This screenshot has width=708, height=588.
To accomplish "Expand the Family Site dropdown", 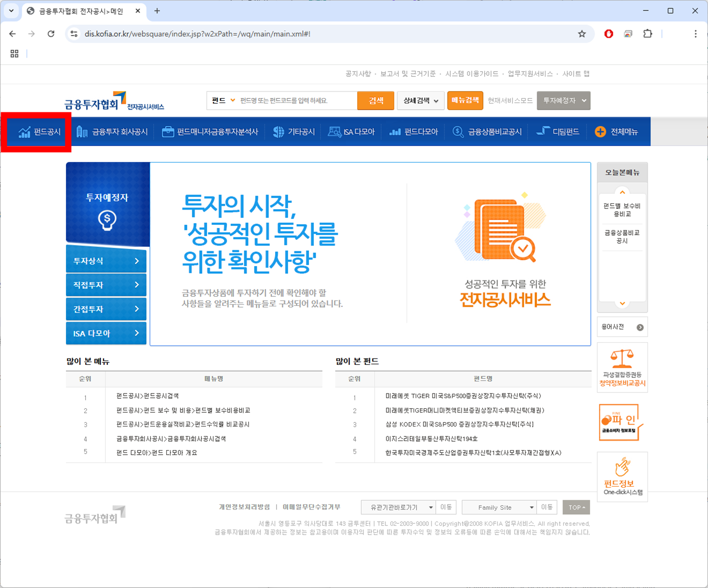I will click(499, 507).
